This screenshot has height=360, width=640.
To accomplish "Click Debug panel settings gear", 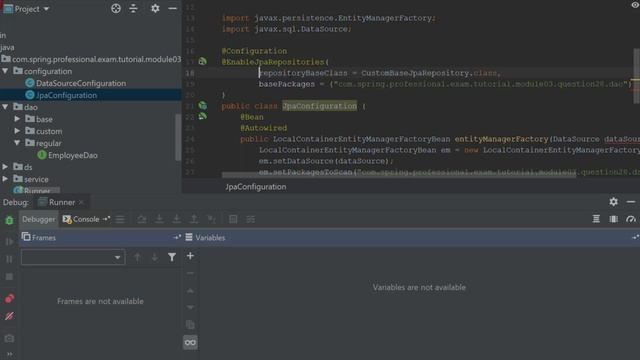I will click(613, 202).
